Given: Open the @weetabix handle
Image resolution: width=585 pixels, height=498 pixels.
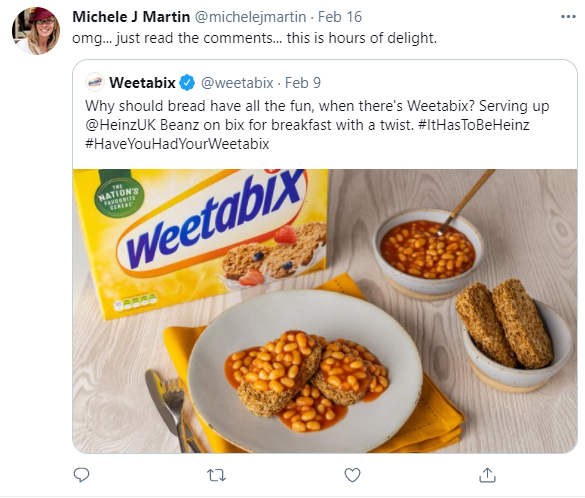Looking at the screenshot, I should (237, 83).
